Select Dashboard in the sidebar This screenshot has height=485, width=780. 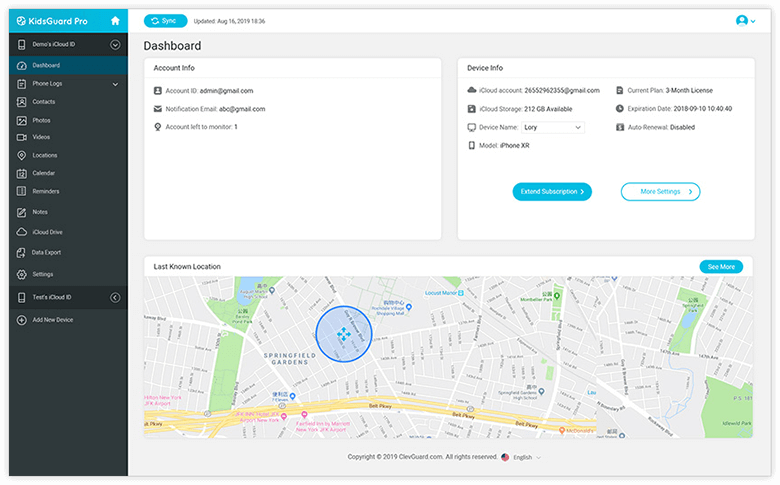coord(68,65)
